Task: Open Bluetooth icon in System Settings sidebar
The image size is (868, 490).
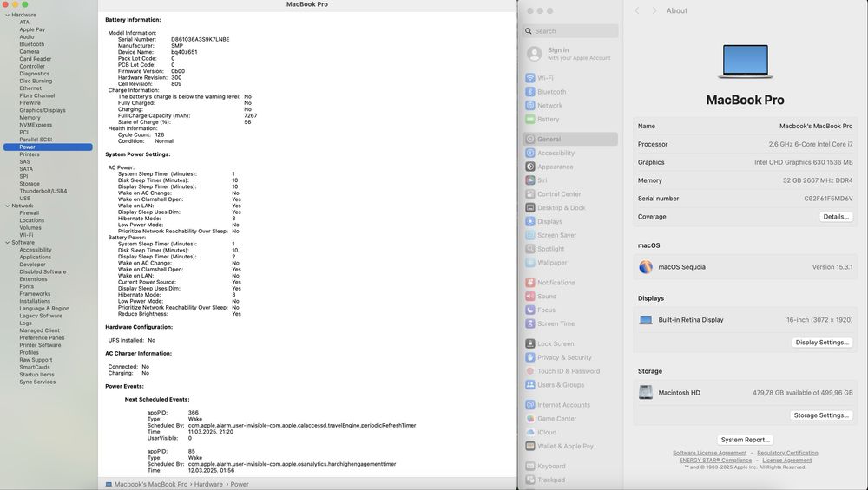Action: (x=530, y=92)
